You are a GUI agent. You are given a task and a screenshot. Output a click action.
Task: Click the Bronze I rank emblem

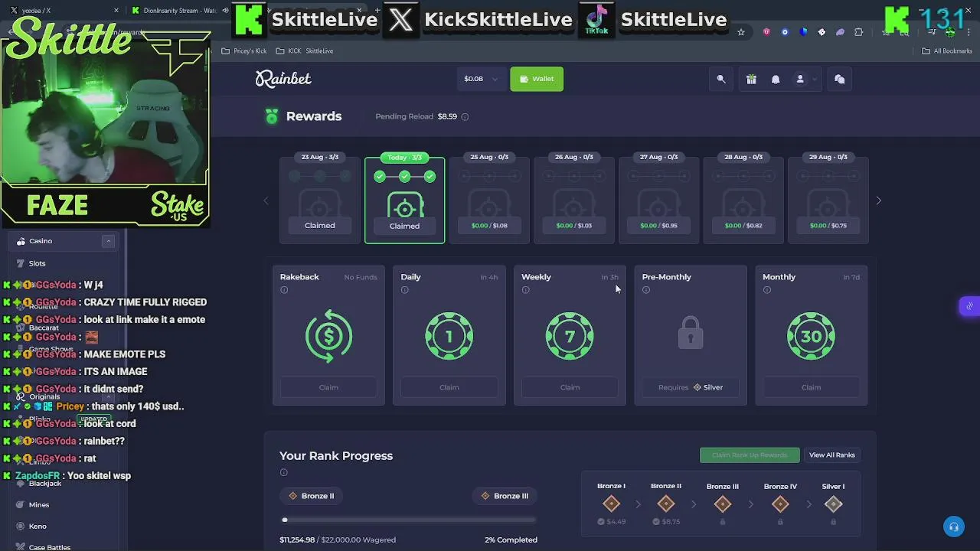click(x=611, y=504)
